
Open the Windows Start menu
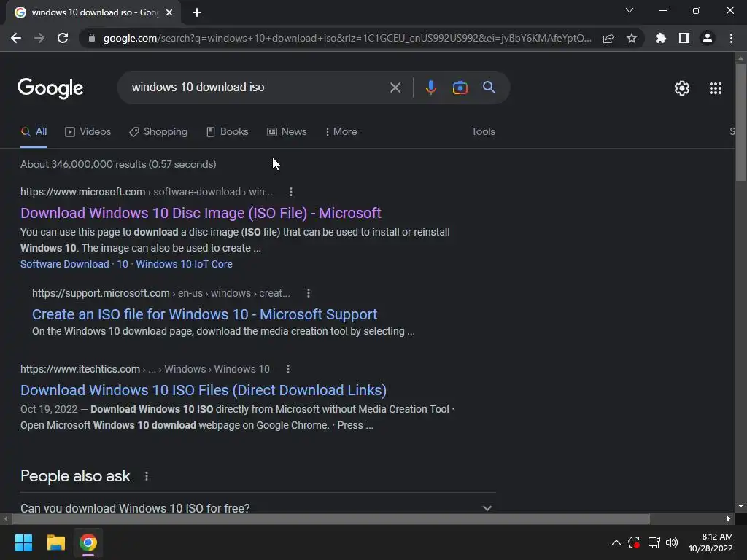coord(23,542)
